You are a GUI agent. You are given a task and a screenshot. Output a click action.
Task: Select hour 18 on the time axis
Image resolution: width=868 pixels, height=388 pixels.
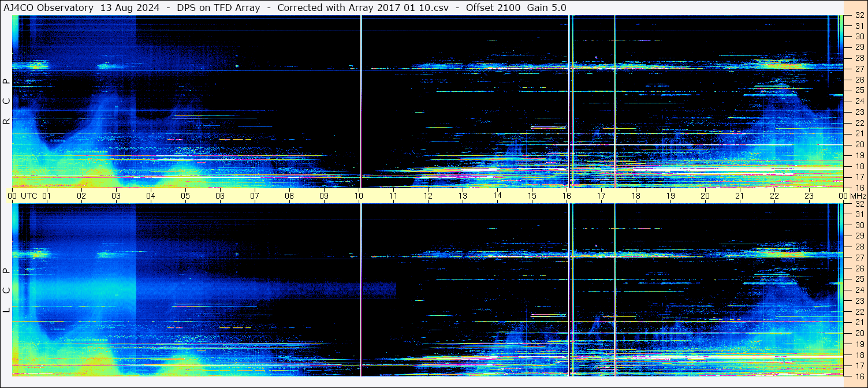coord(636,196)
